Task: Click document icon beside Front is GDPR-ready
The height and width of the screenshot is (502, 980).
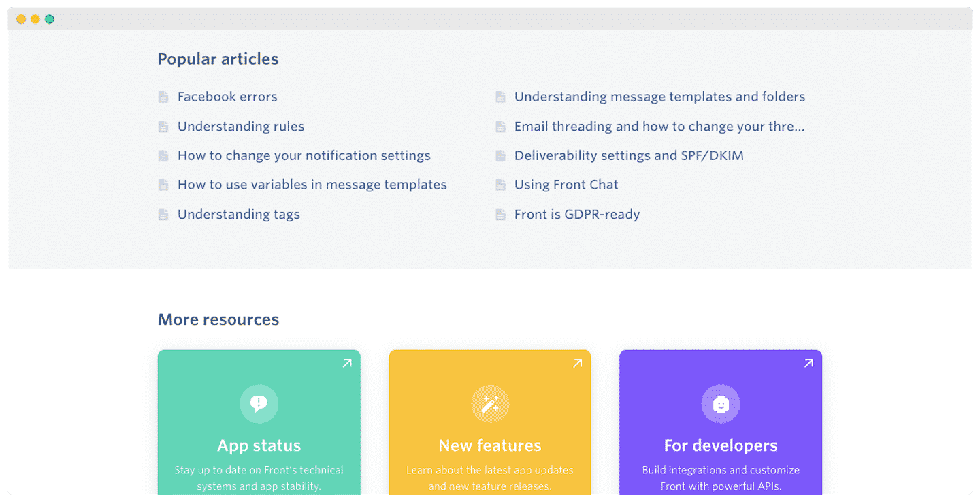Action: pos(500,215)
